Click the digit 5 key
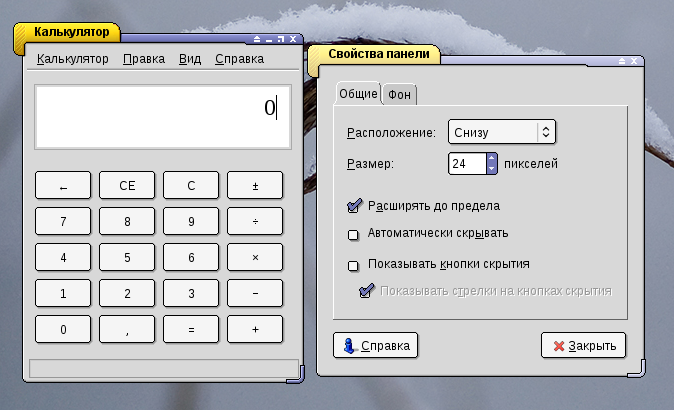This screenshot has height=410, width=674. pyautogui.click(x=127, y=257)
